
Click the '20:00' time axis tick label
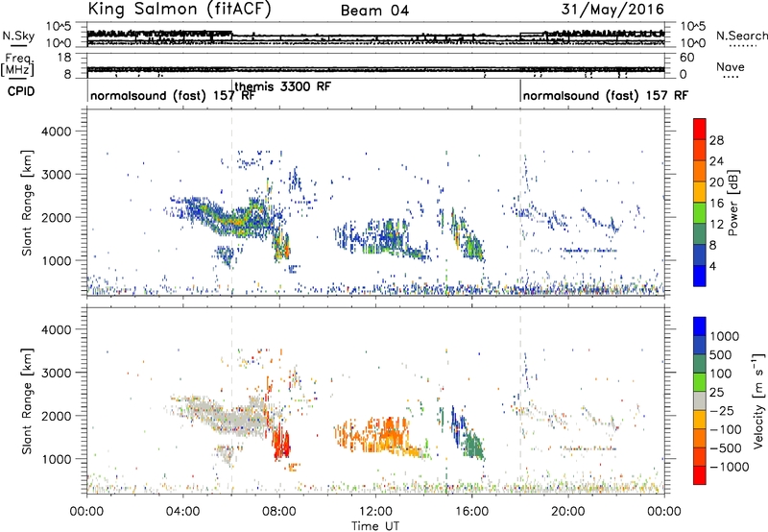point(568,512)
